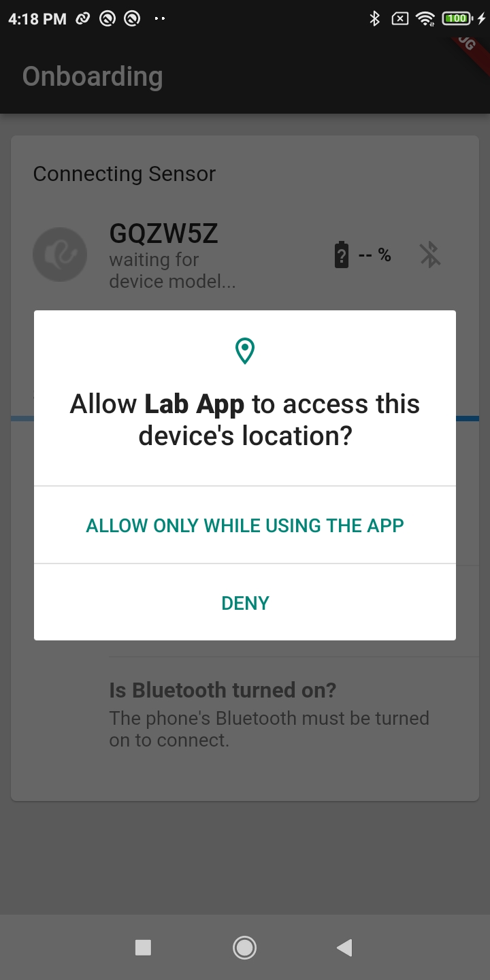Viewport: 490px width, 980px height.
Task: Tap the Android Back navigation arrow
Action: (x=345, y=947)
